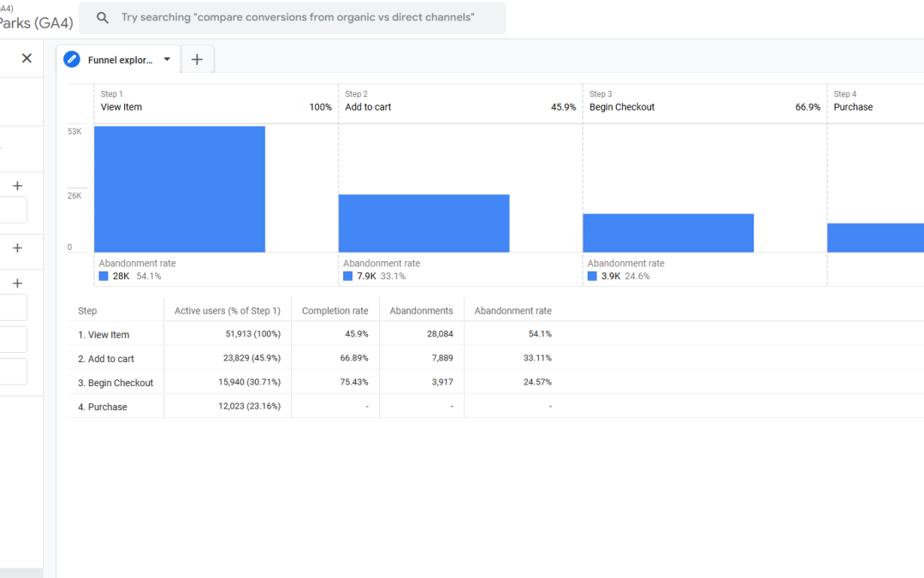This screenshot has width=924, height=578.
Task: Click the 26K axis label
Action: [74, 196]
